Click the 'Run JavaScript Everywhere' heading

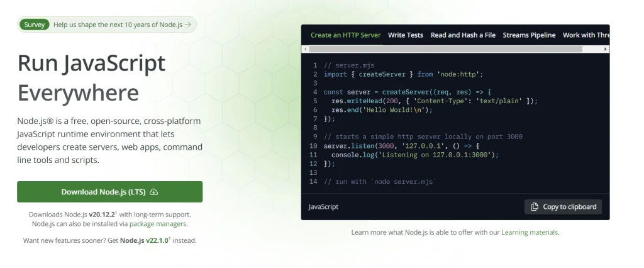click(91, 77)
